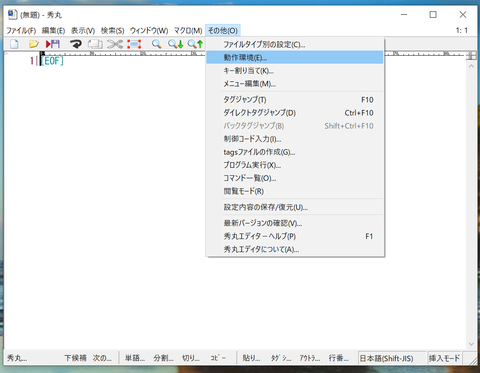The width and height of the screenshot is (480, 373).
Task: Select 最新バージョンの確認(V)... item
Action: tap(295, 223)
